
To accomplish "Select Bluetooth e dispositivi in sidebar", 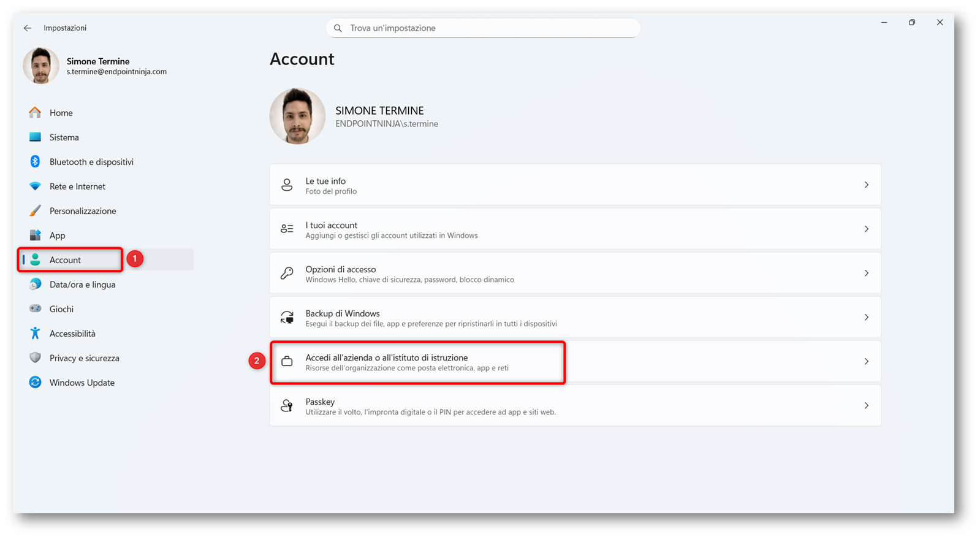I will point(91,162).
